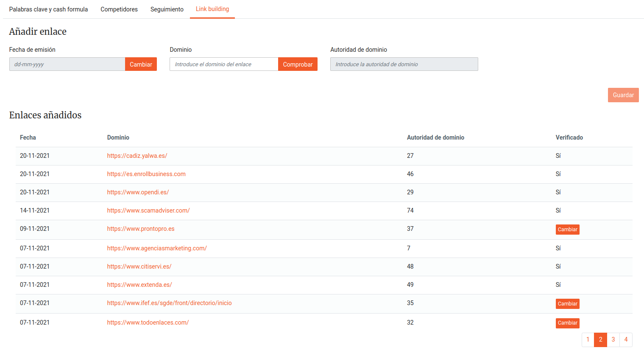Image resolution: width=644 pixels, height=356 pixels.
Task: Open the cadiz.yalwa.es link
Action: (137, 156)
